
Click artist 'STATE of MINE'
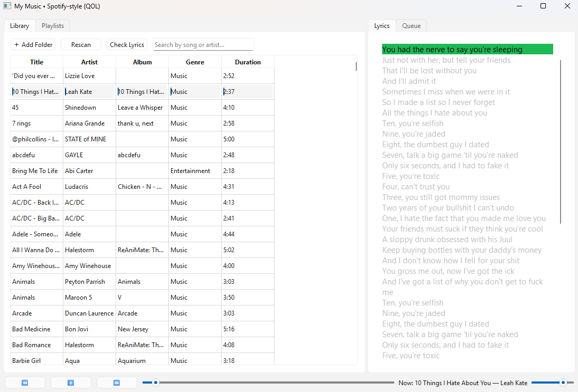tap(89, 139)
